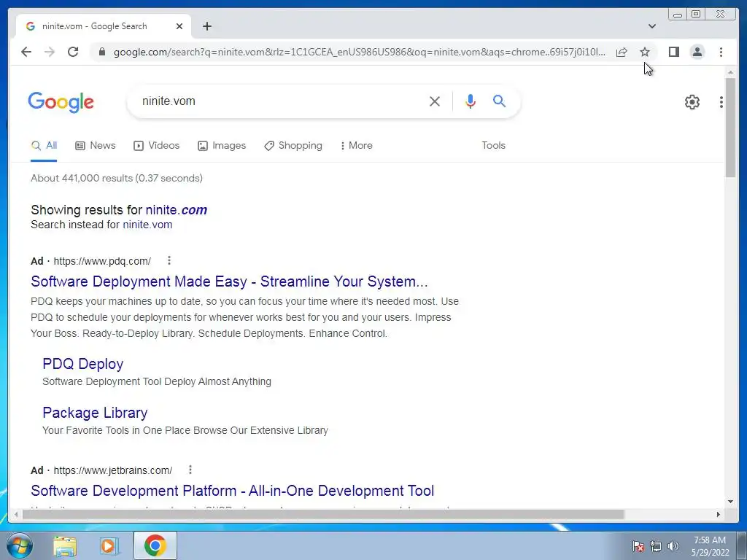Image resolution: width=747 pixels, height=560 pixels.
Task: Open the clock showing 7:58 AM
Action: point(709,546)
